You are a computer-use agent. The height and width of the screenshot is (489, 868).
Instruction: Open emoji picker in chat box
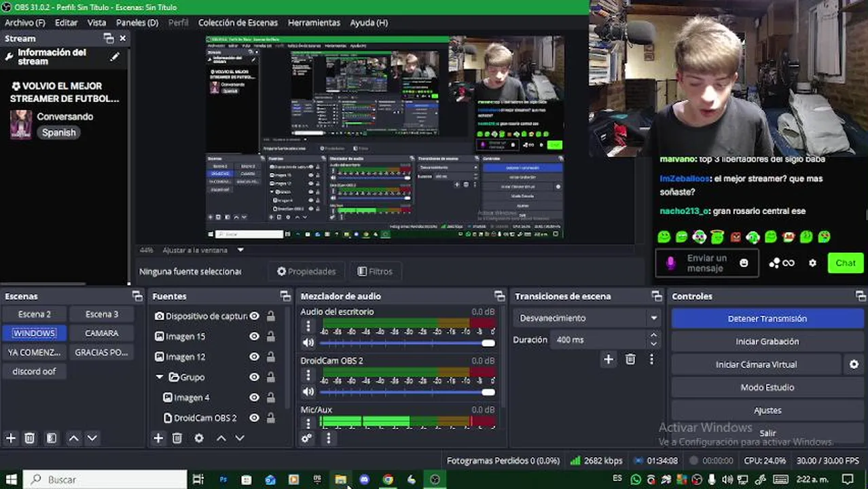[x=744, y=263]
